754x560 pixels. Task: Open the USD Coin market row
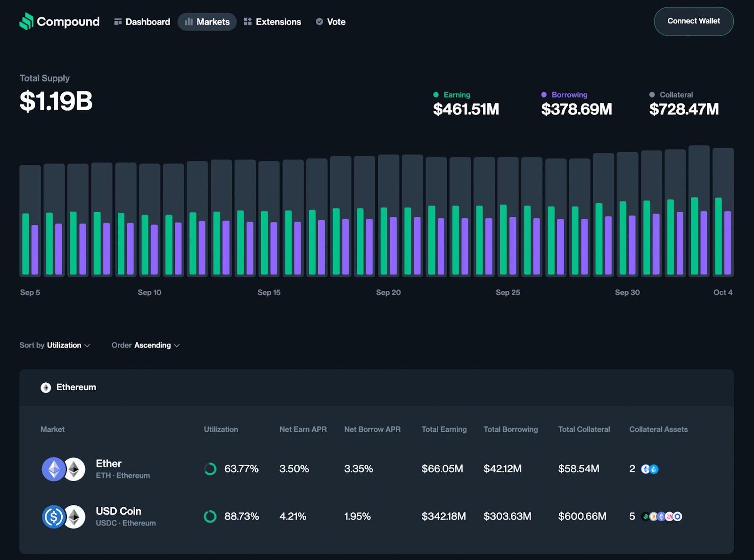(377, 517)
